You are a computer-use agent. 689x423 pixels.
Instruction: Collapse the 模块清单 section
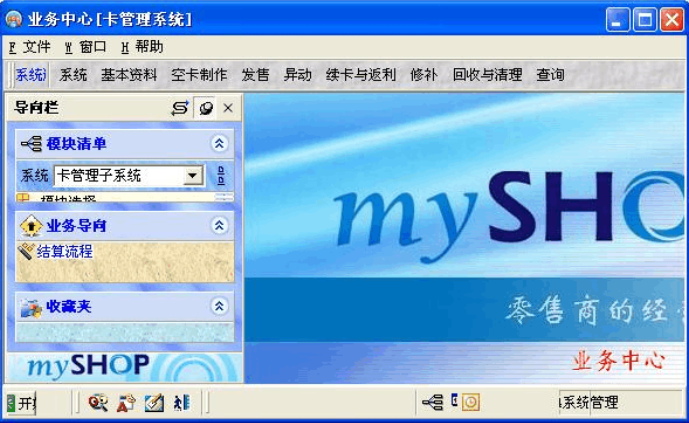pyautogui.click(x=220, y=144)
